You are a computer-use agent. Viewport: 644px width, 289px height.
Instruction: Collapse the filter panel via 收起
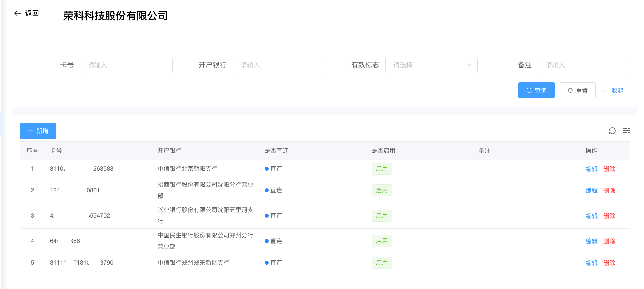click(x=613, y=90)
